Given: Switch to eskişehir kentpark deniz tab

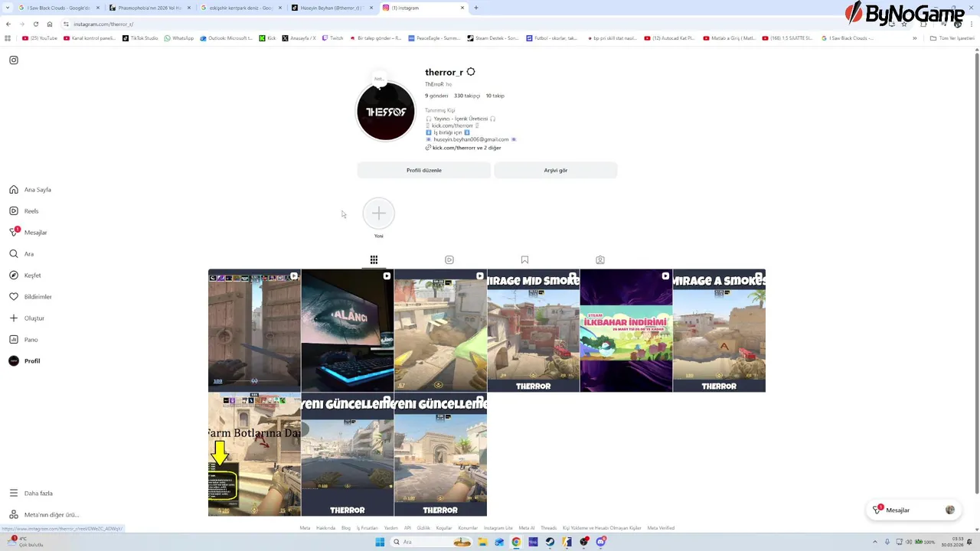Looking at the screenshot, I should [241, 8].
